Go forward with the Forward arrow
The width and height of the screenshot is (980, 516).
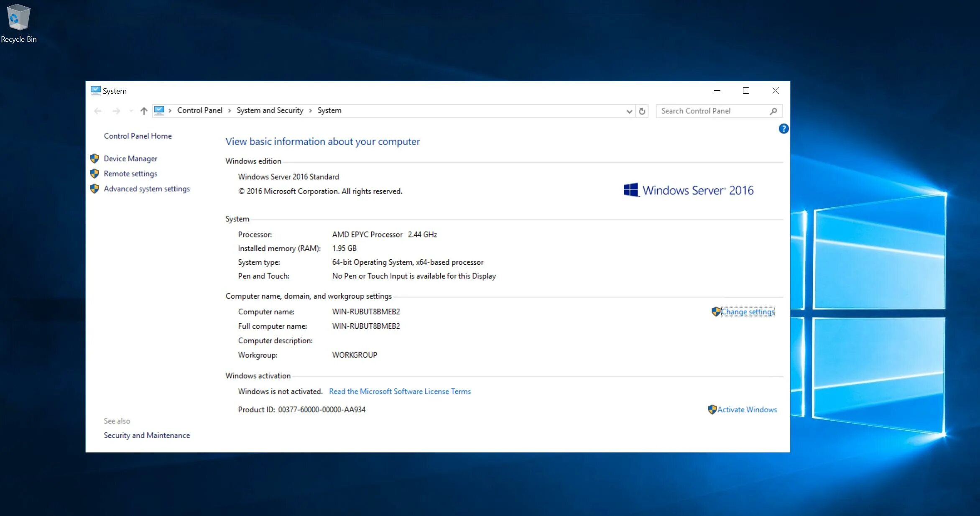tap(116, 111)
